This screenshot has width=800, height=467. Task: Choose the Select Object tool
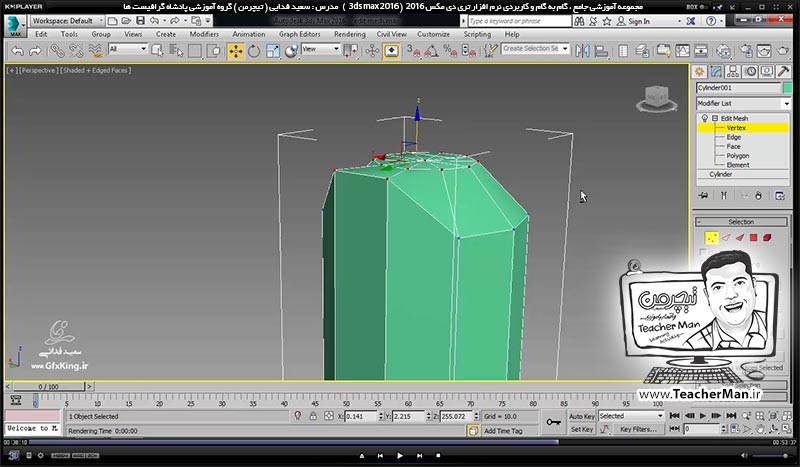(157, 51)
